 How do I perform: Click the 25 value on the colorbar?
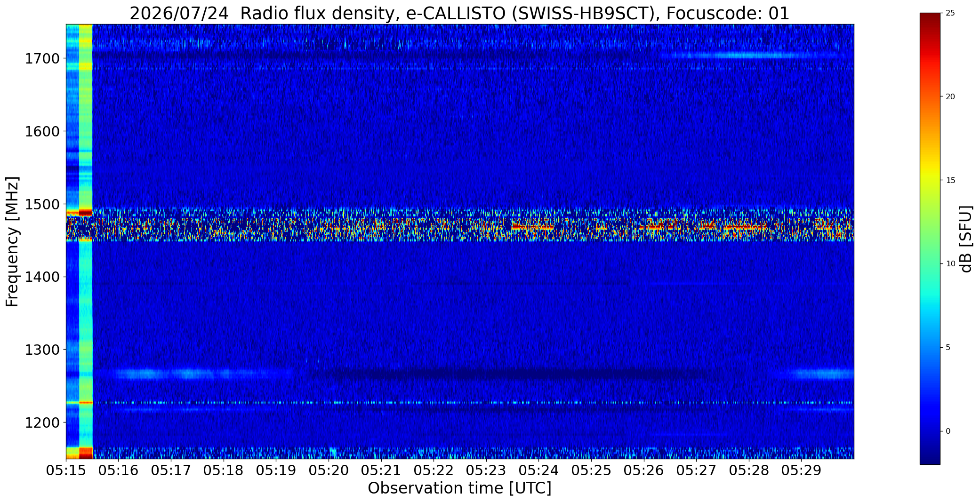(x=950, y=13)
